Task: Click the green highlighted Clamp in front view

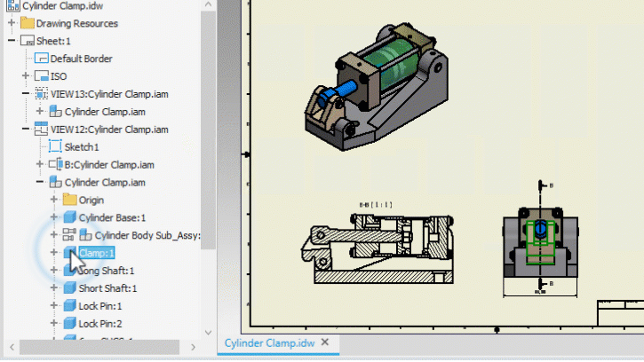Action: [x=540, y=243]
